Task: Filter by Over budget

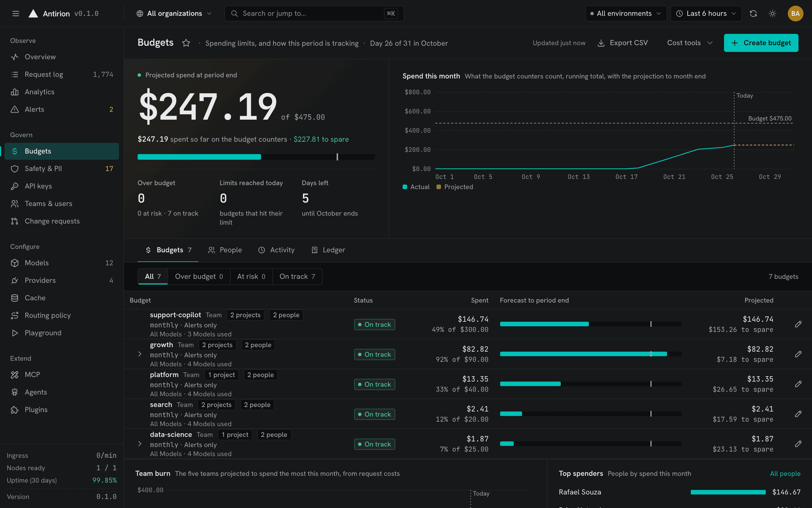Action: coord(199,276)
